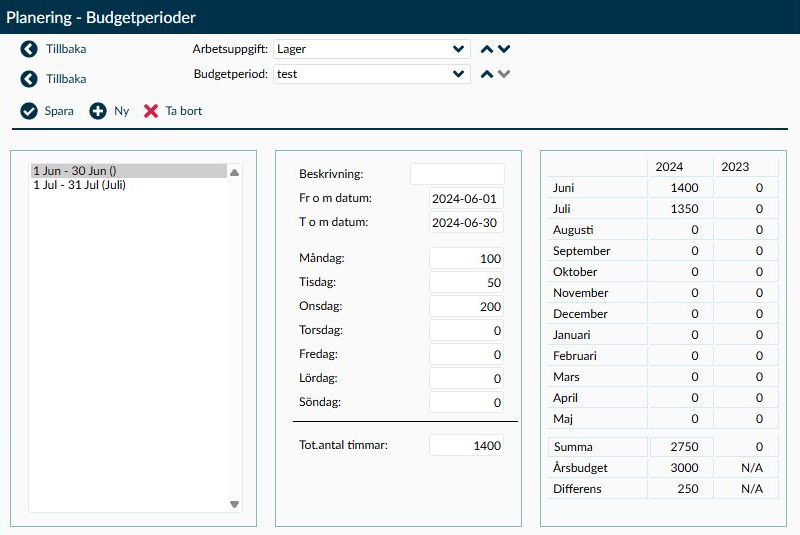
Task: Click the lower Tillbaka back arrow icon
Action: click(x=29, y=79)
